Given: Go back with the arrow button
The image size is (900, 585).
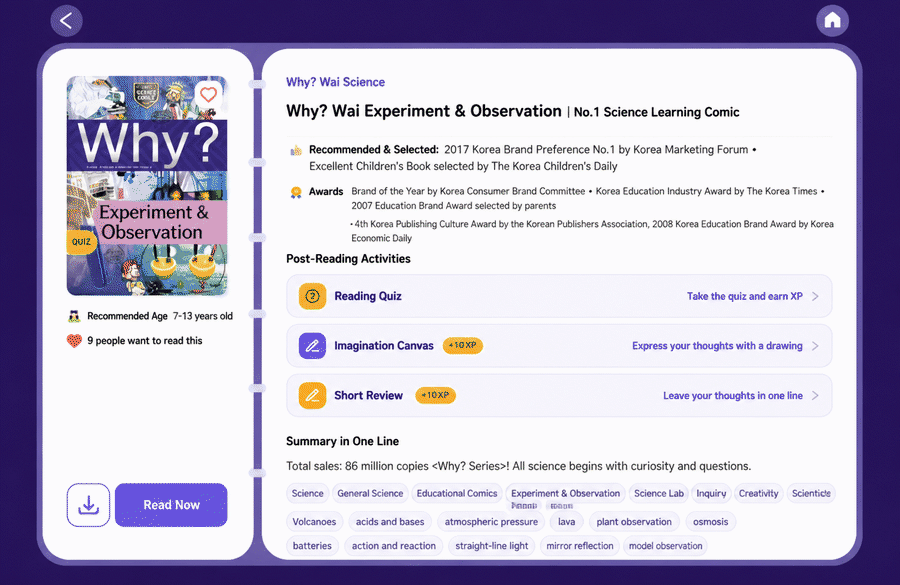Looking at the screenshot, I should pyautogui.click(x=67, y=21).
